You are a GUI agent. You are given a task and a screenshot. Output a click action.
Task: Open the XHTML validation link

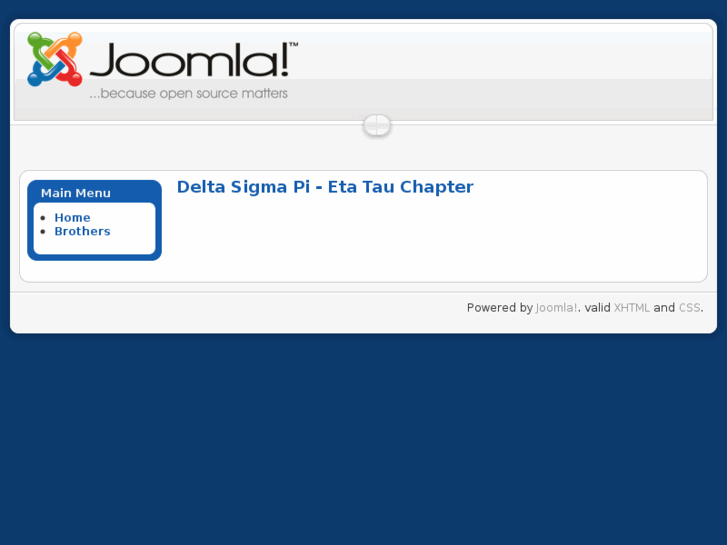[x=631, y=308]
